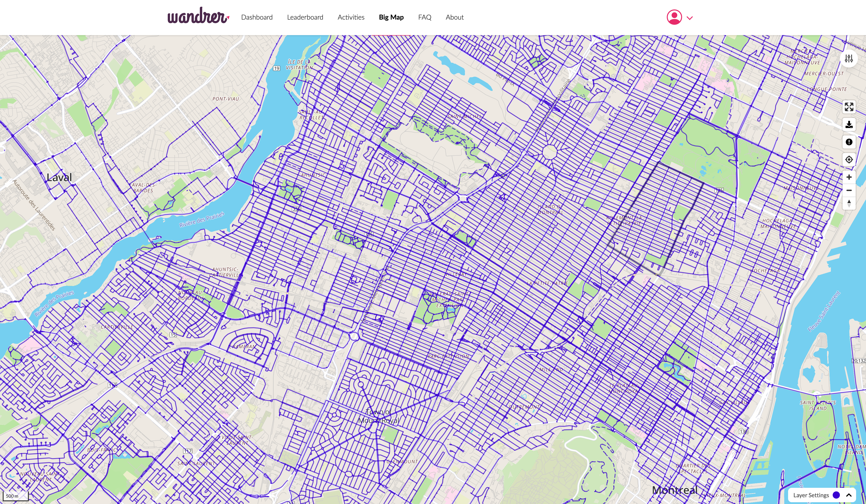The width and height of the screenshot is (866, 504).
Task: Expand the account menu chevron
Action: (689, 18)
